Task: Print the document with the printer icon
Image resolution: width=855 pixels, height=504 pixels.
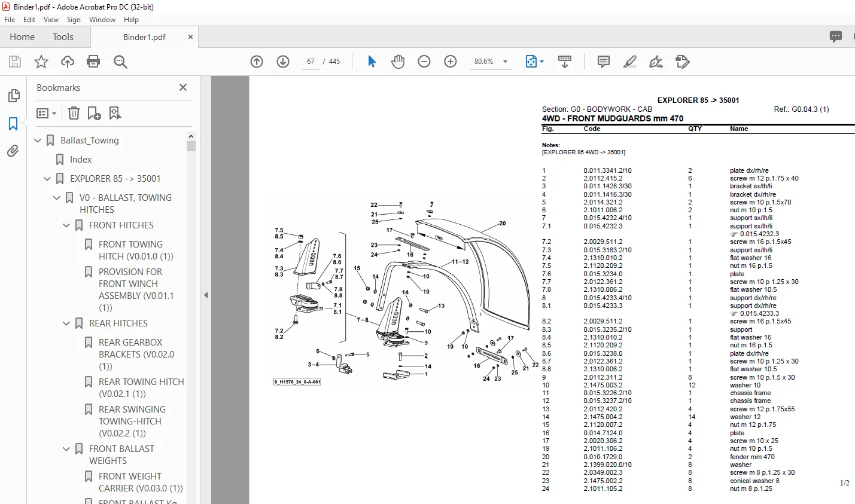Action: (x=93, y=62)
